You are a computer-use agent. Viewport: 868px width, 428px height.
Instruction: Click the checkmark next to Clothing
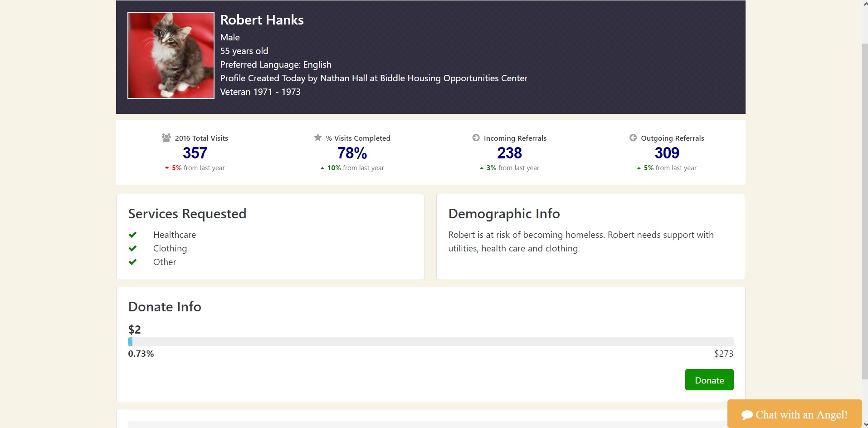[132, 248]
